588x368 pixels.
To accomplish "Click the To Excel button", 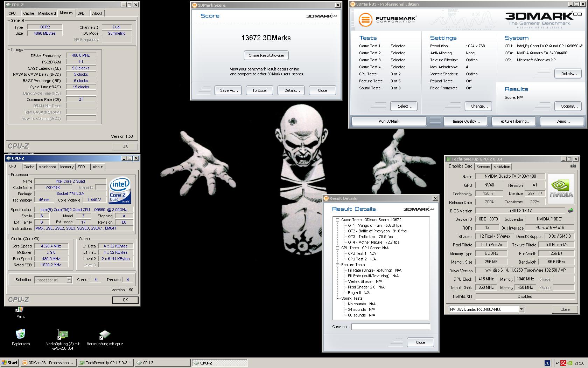I will click(x=259, y=90).
